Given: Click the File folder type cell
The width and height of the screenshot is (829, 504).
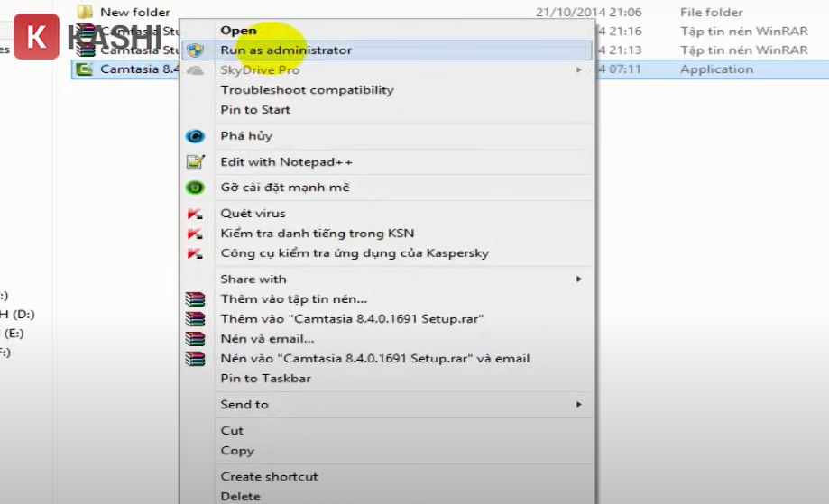Looking at the screenshot, I should point(712,12).
